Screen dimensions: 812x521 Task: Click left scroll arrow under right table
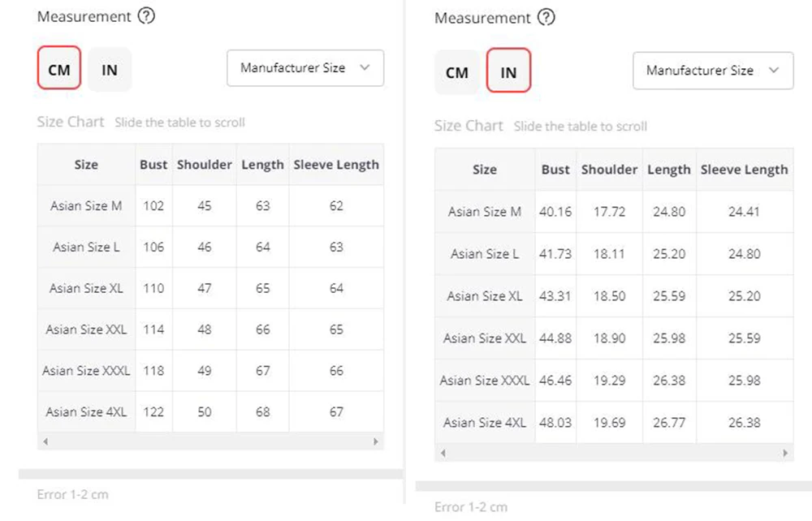[x=443, y=453]
